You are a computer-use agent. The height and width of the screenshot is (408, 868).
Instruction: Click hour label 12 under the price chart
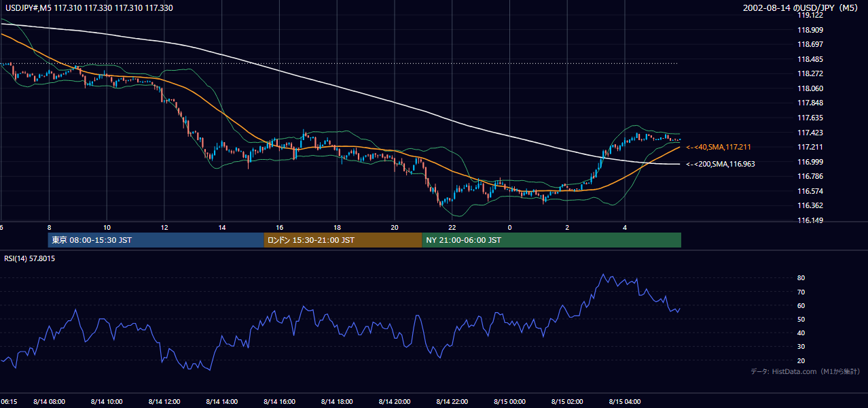[x=164, y=227]
